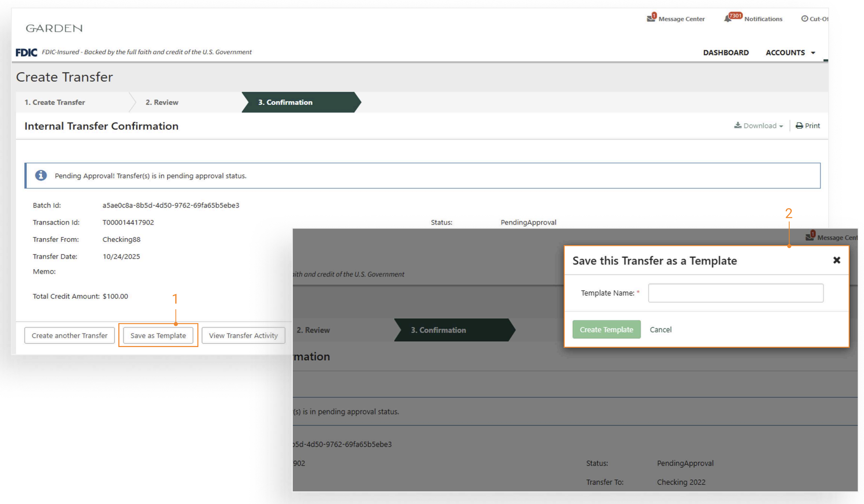Open the Message Center envelope icon
The height and width of the screenshot is (504, 864).
click(651, 18)
